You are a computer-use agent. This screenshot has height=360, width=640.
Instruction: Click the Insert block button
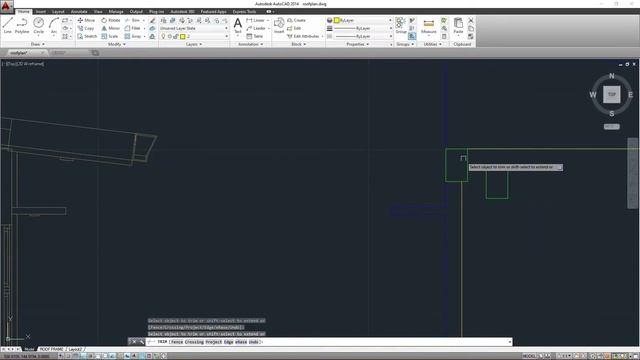279,25
